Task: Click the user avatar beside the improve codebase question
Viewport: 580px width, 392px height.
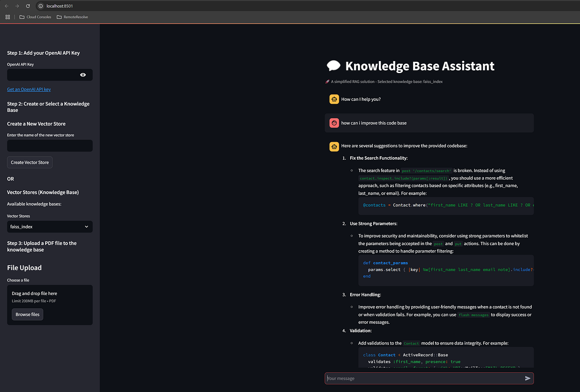Action: 334,123
